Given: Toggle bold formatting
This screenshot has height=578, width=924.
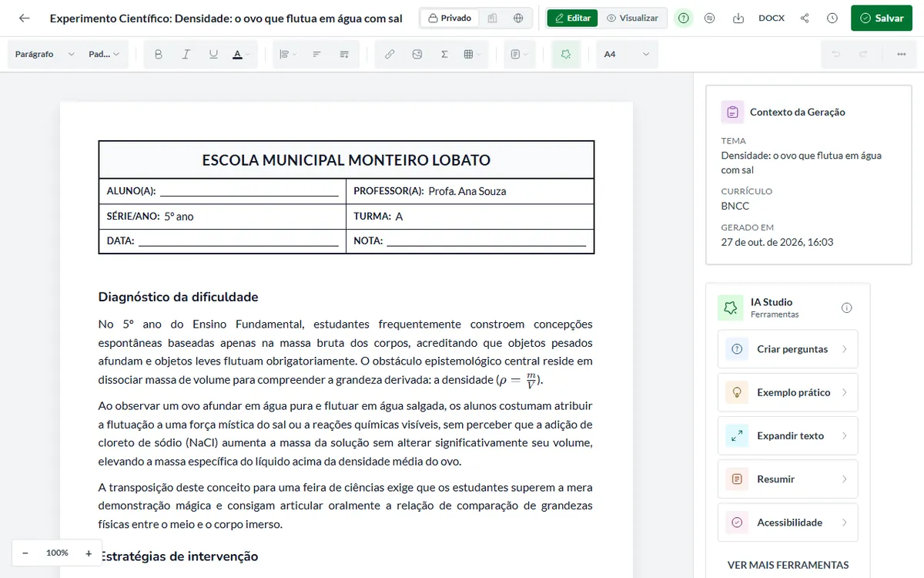Looking at the screenshot, I should point(159,54).
